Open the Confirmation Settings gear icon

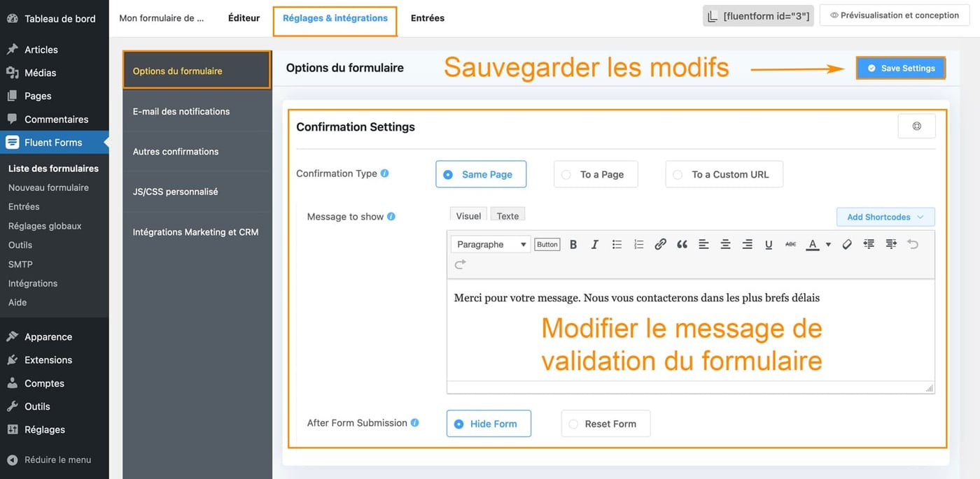tap(916, 125)
